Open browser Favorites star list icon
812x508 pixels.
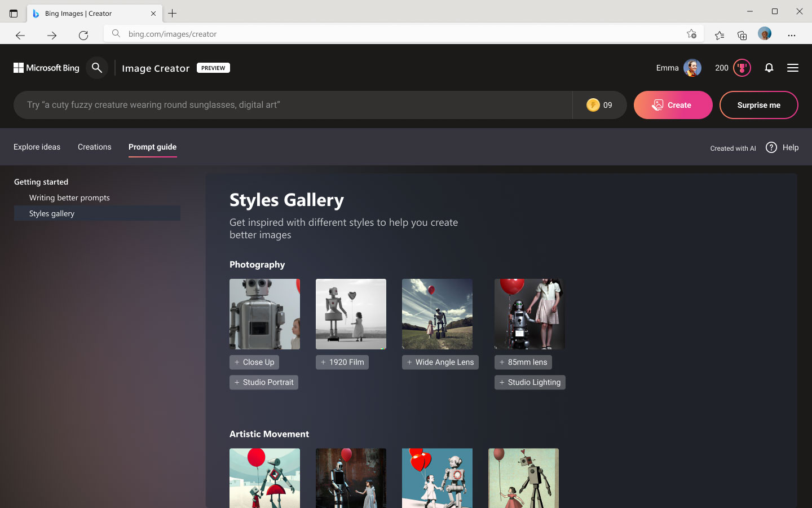point(719,35)
